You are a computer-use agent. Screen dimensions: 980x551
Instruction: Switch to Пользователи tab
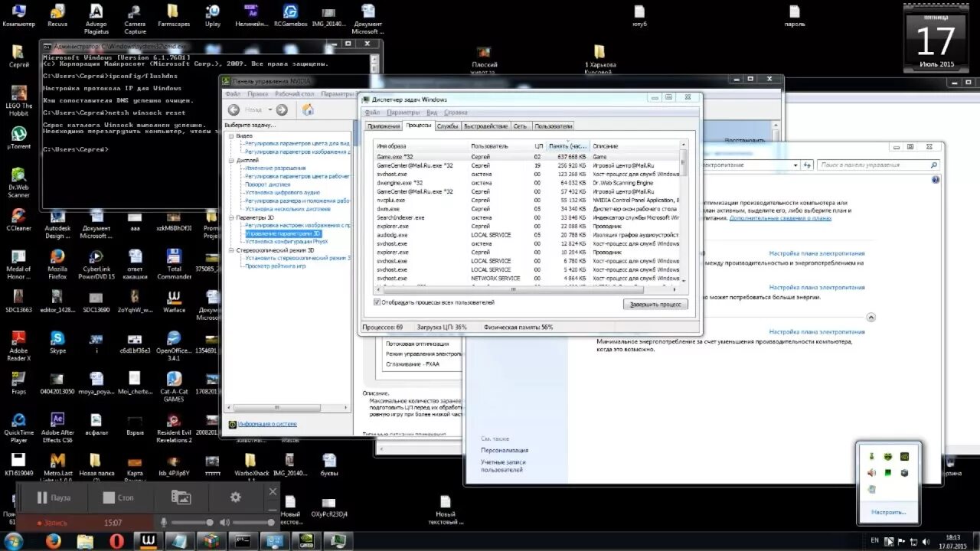[553, 126]
